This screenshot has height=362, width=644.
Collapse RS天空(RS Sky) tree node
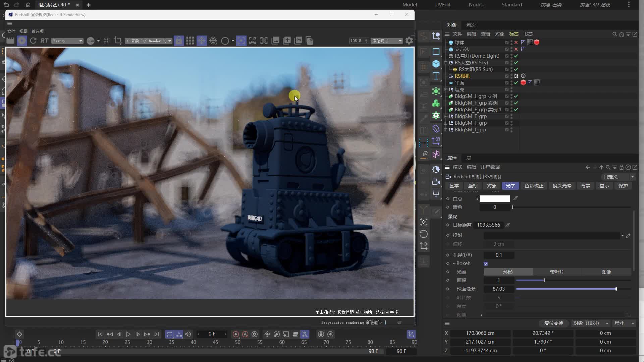pos(446,63)
